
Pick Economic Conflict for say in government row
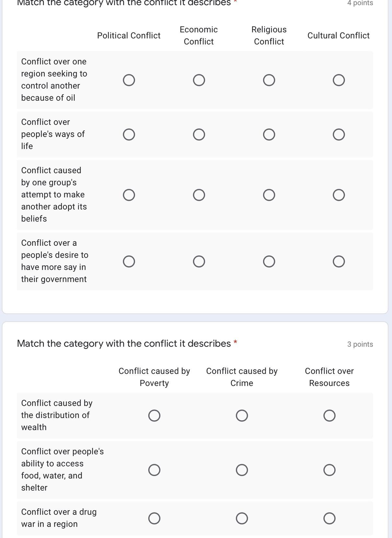[199, 262]
